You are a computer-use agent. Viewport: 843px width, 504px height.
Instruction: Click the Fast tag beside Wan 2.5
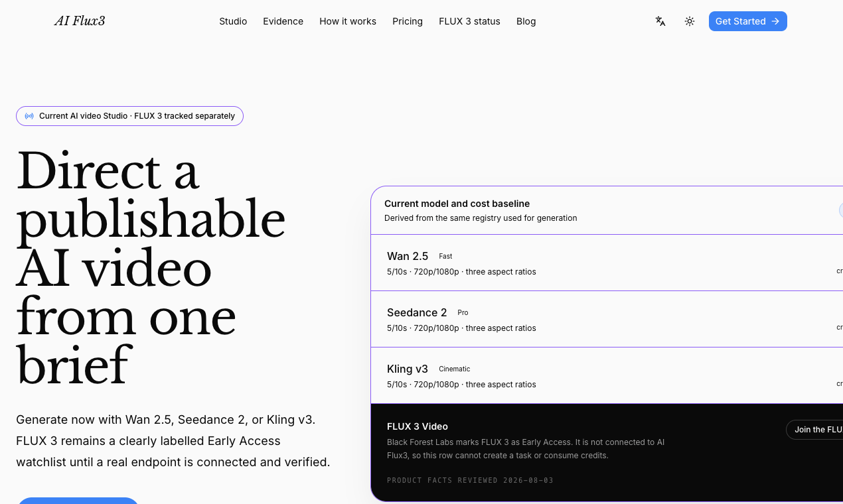[x=445, y=256]
